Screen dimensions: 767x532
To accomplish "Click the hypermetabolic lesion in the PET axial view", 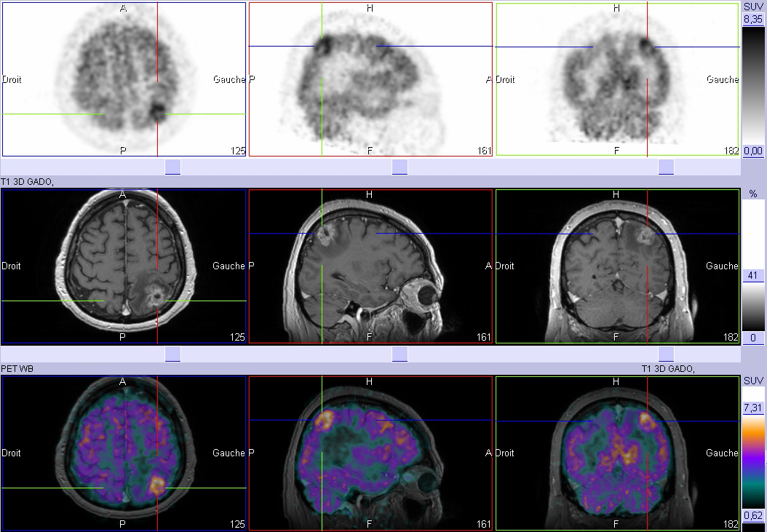I will pyautogui.click(x=157, y=111).
